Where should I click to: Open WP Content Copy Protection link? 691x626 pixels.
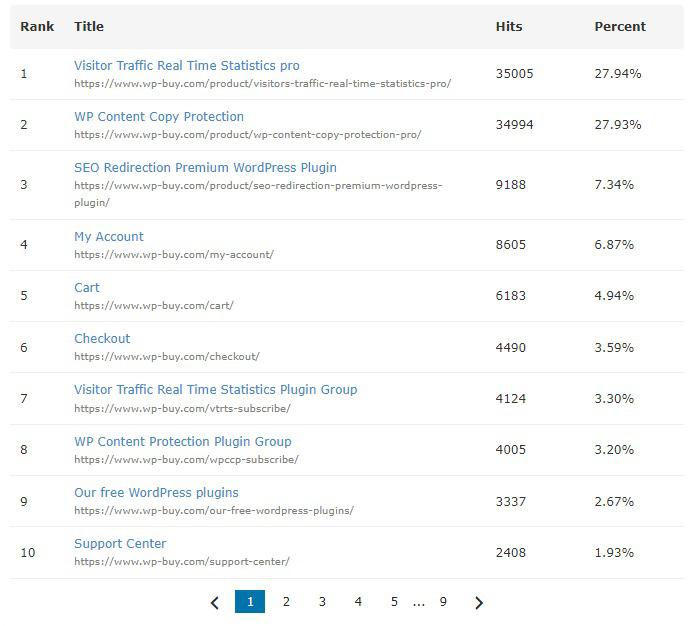158,117
